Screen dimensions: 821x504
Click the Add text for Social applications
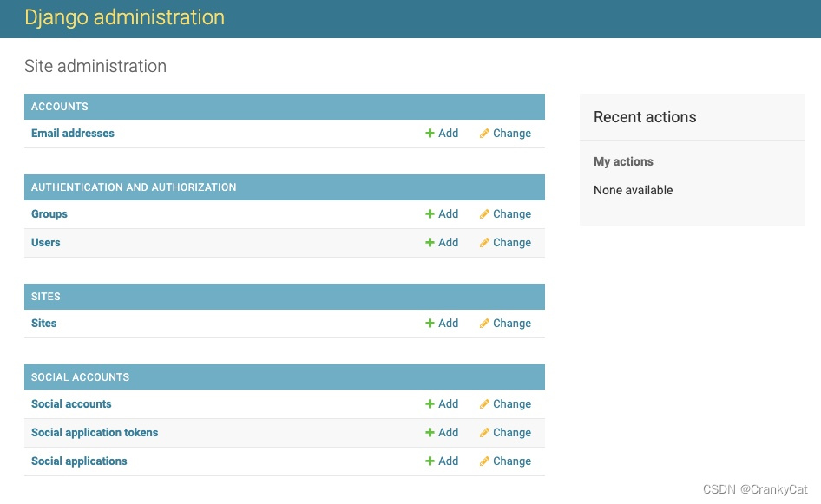pos(448,461)
